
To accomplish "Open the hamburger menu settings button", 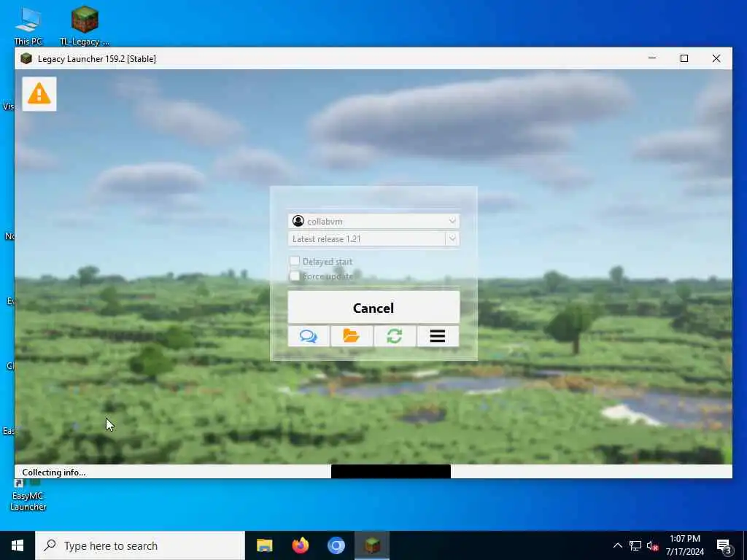I will 438,336.
